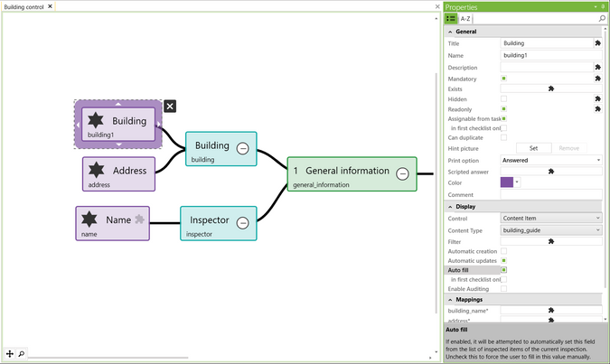Sort properties alphabetically with A-Z
The width and height of the screenshot is (610, 364).
[x=465, y=18]
